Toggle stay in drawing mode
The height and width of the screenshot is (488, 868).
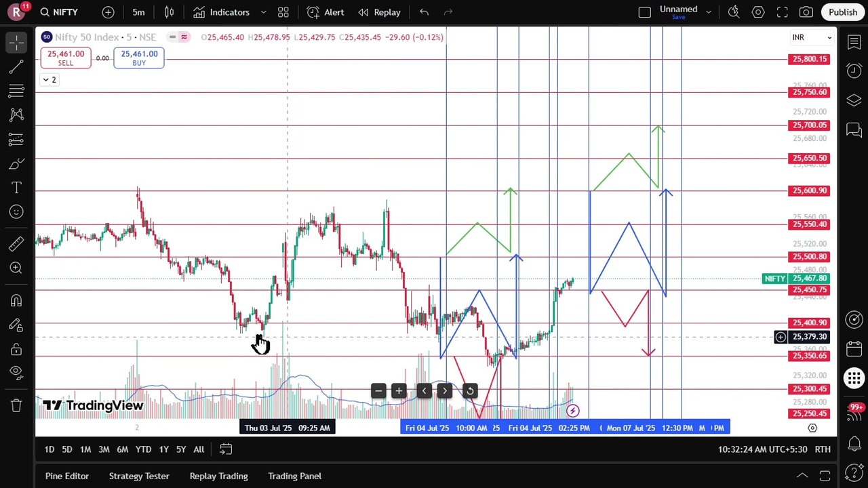point(16,325)
